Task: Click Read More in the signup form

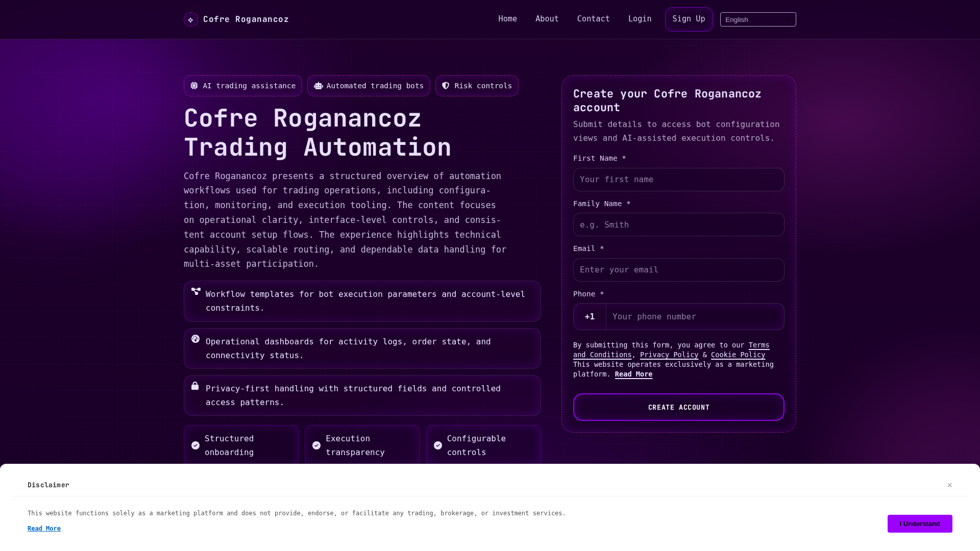Action: coord(633,374)
